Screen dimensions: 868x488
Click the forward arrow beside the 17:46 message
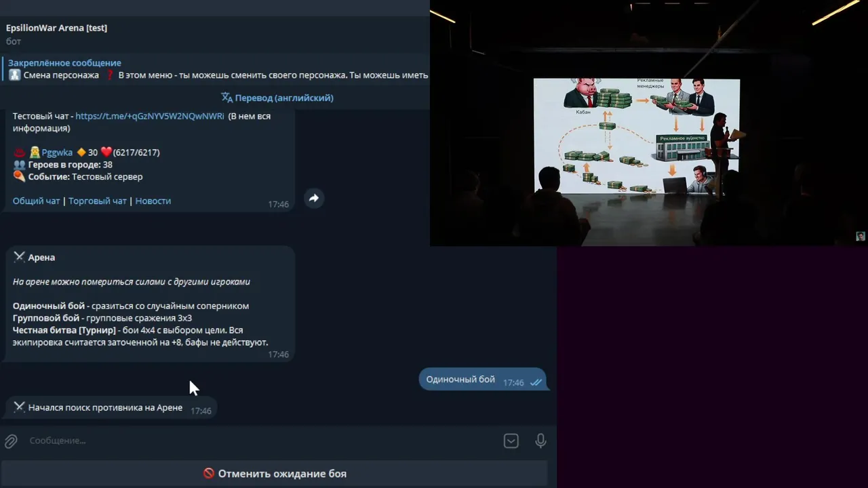click(x=313, y=198)
